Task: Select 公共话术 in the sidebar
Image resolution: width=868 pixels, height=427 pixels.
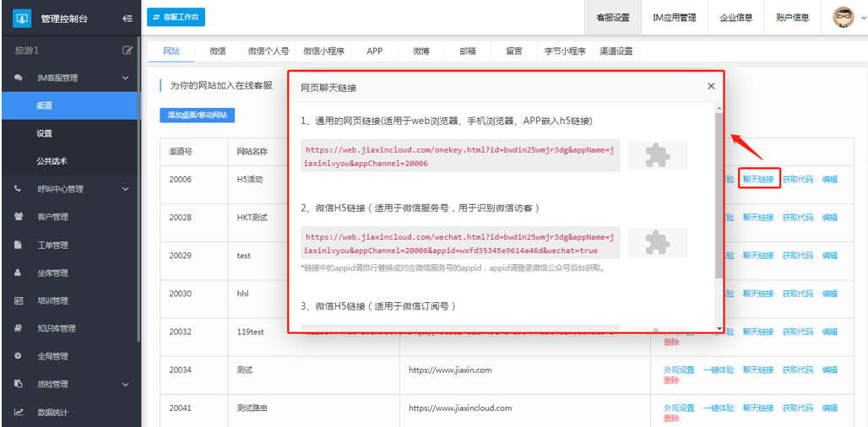Action: pos(52,161)
